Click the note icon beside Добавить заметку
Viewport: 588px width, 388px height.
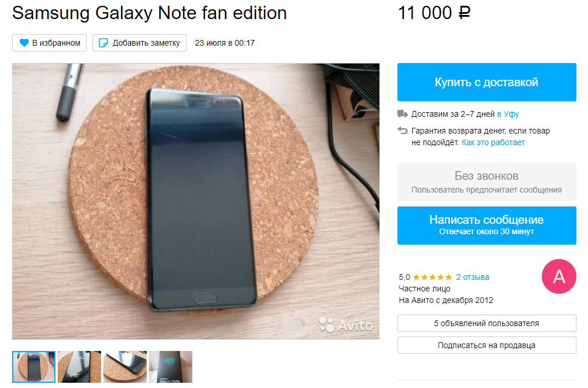pos(103,43)
